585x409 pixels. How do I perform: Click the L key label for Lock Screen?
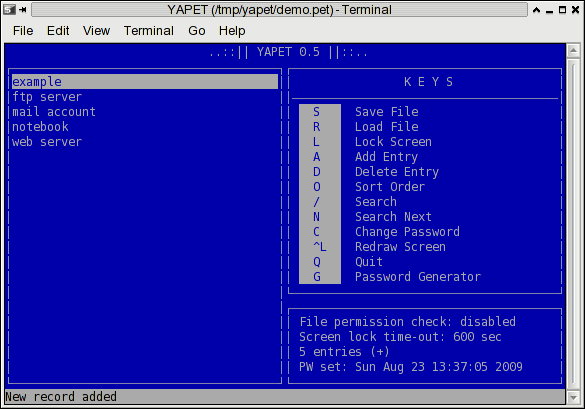316,142
